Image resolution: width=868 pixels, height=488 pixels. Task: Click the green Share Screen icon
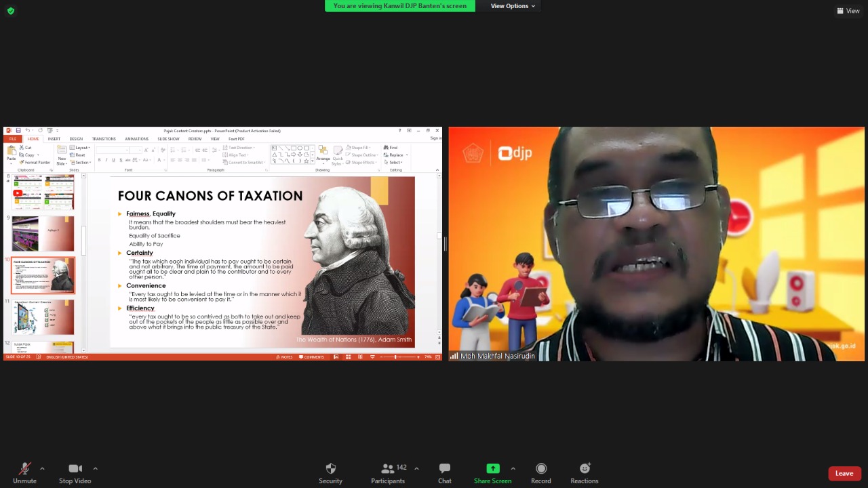tap(492, 468)
